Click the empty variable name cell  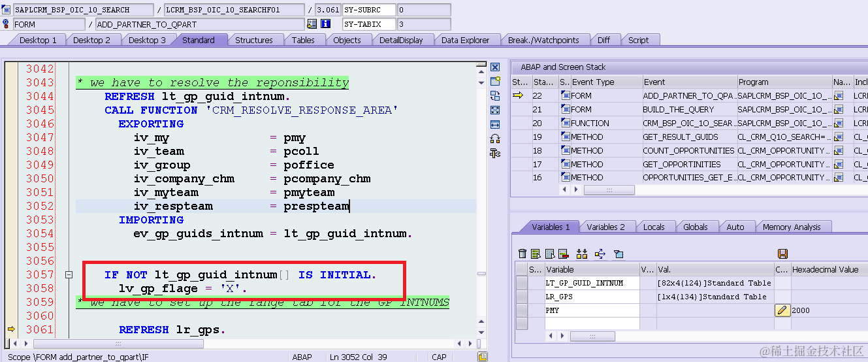coord(591,323)
